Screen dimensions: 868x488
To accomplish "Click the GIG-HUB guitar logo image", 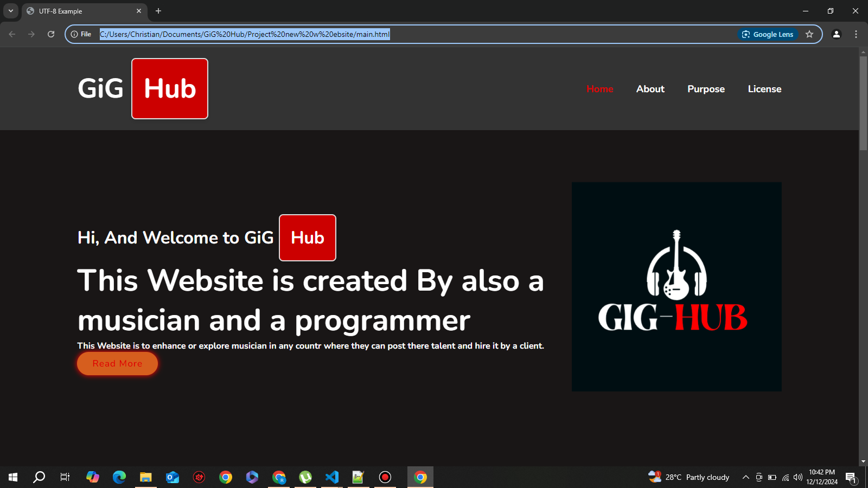I will 676,286.
